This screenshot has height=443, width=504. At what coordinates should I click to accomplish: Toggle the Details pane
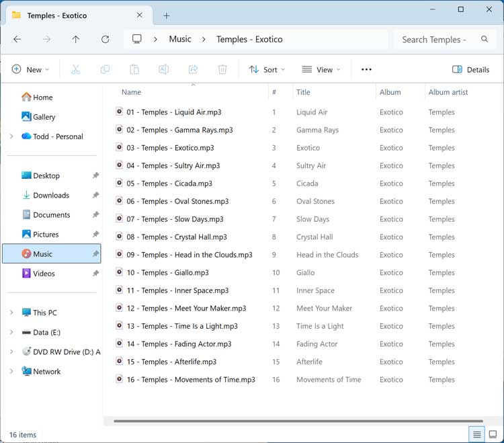click(471, 69)
